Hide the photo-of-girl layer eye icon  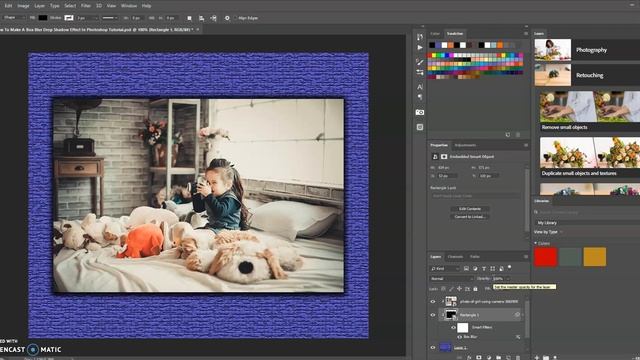433,302
